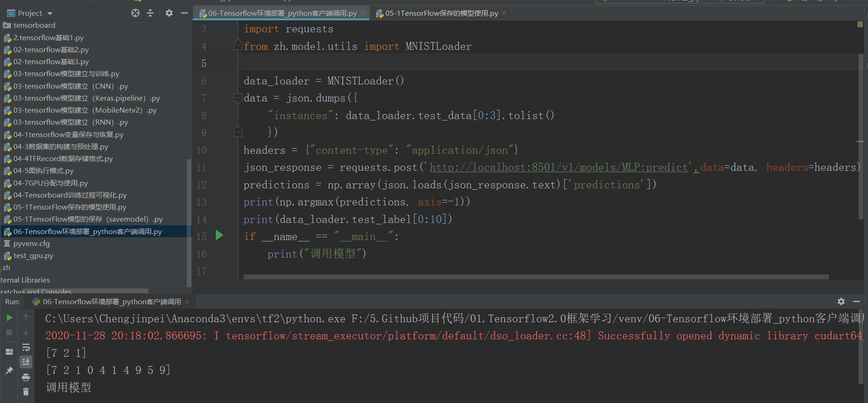
Task: Select 03-tensorflow模型建立（RNN）.py file
Action: point(71,122)
